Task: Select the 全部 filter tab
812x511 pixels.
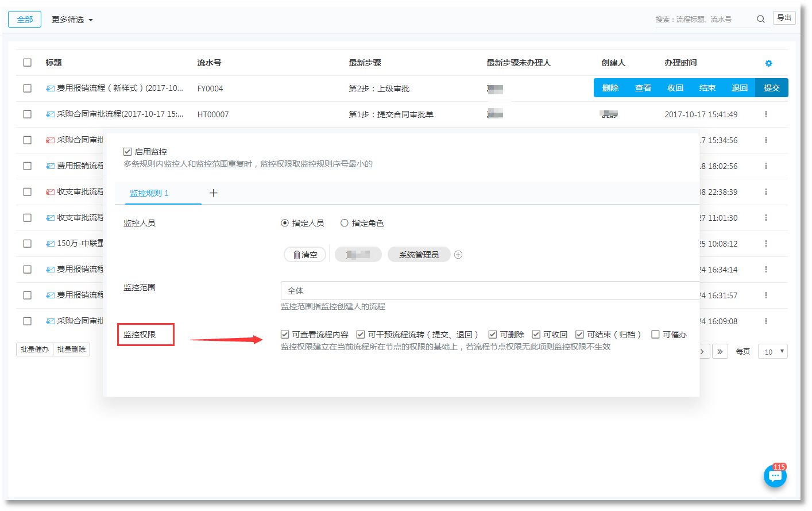Action: point(25,20)
